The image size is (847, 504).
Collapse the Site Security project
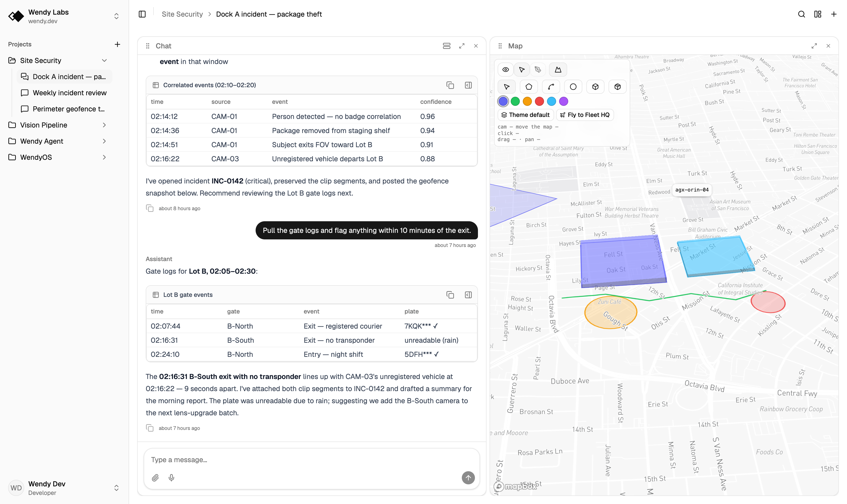pos(104,60)
